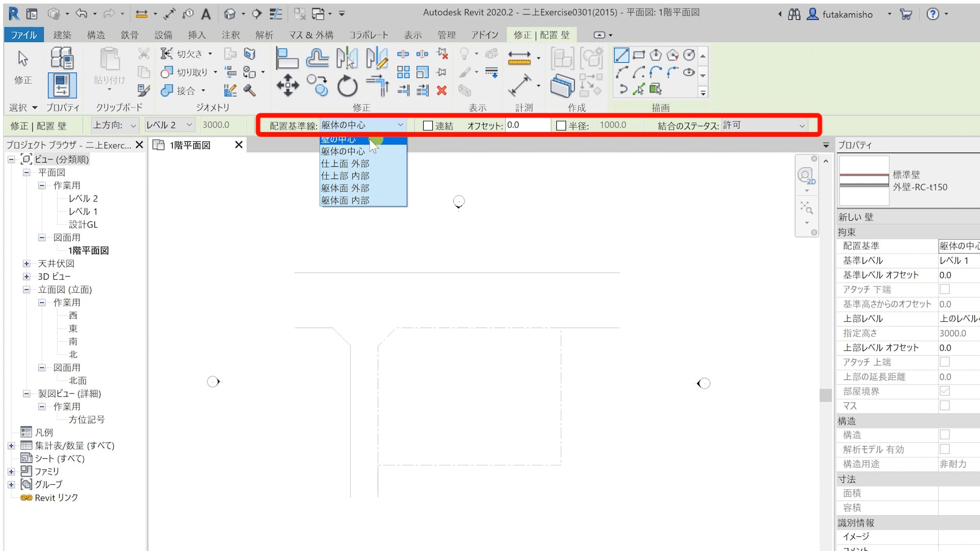Enable the 半径 radius checkbox
Image resolution: width=980 pixels, height=551 pixels.
tap(561, 126)
